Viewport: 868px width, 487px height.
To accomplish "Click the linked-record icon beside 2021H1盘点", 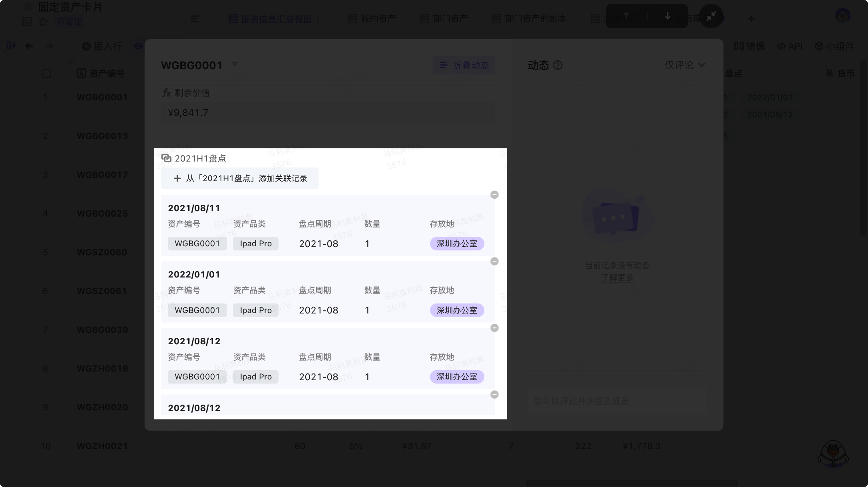I will tap(166, 158).
